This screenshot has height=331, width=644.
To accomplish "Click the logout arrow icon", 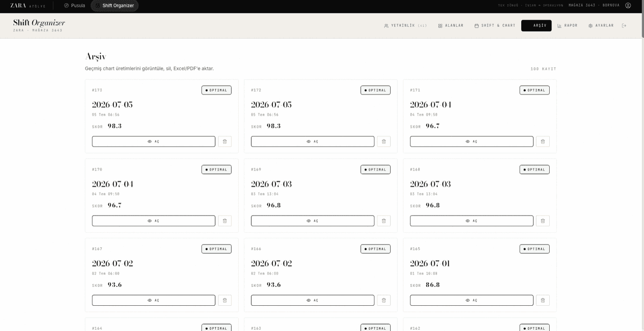I will [x=624, y=26].
